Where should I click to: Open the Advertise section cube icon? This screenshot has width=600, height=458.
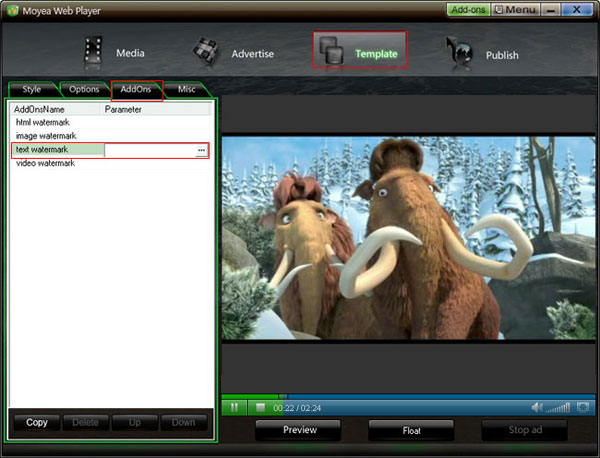coord(206,51)
